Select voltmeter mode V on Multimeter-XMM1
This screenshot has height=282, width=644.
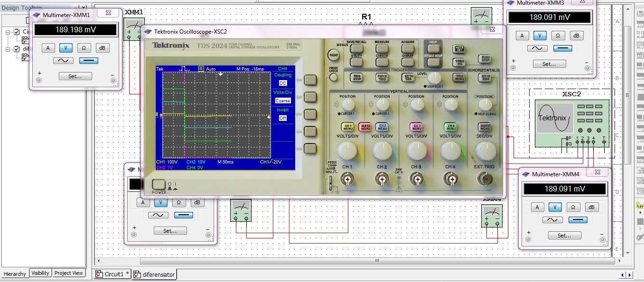(65, 48)
